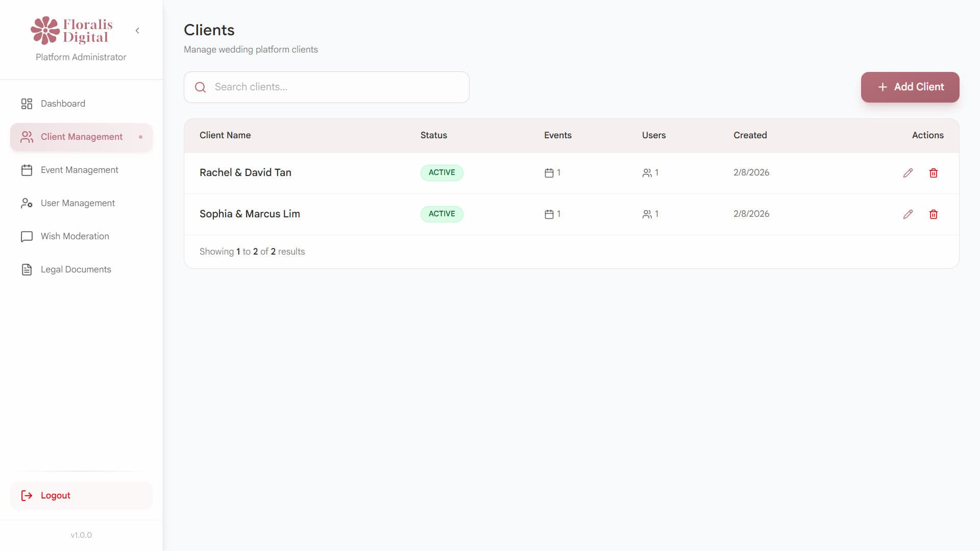Click the Logout button
Screen dimensions: 980x551
point(81,495)
